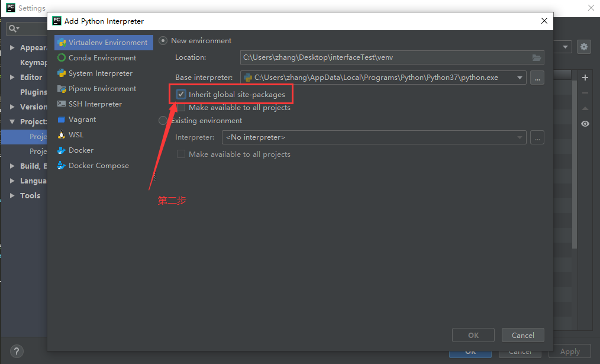The width and height of the screenshot is (600, 364).
Task: Click the PyCharm logo in Add Python Interpreter title
Action: pyautogui.click(x=57, y=21)
